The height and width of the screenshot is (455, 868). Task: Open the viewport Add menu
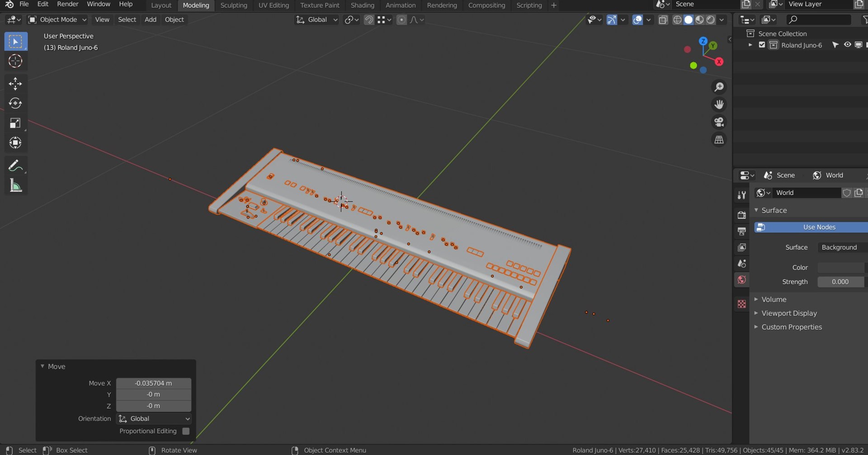click(151, 20)
